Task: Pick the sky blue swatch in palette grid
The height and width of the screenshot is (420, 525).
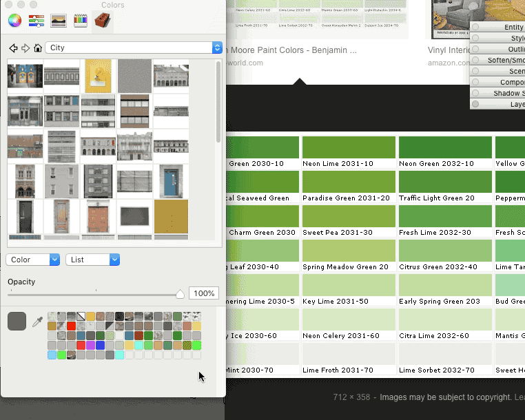Action: coord(52,355)
